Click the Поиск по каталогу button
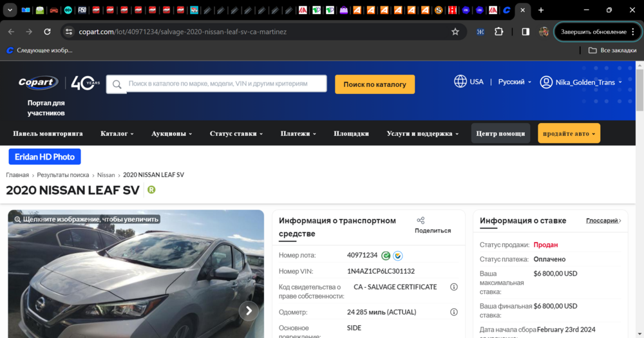644x338 pixels. coord(375,84)
